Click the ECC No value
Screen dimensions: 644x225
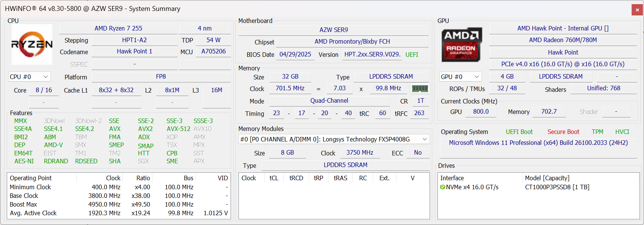[418, 153]
